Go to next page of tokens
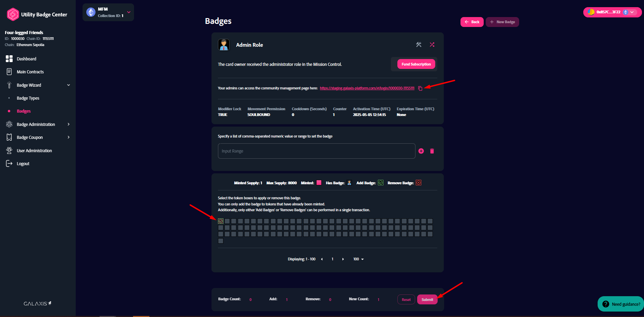644x317 pixels. (343, 259)
